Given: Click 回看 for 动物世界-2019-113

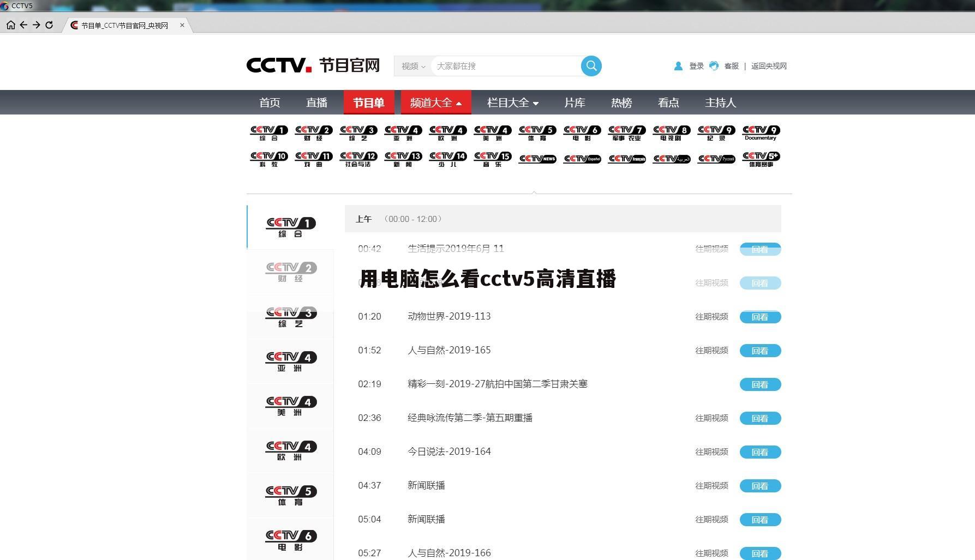Looking at the screenshot, I should (x=760, y=317).
